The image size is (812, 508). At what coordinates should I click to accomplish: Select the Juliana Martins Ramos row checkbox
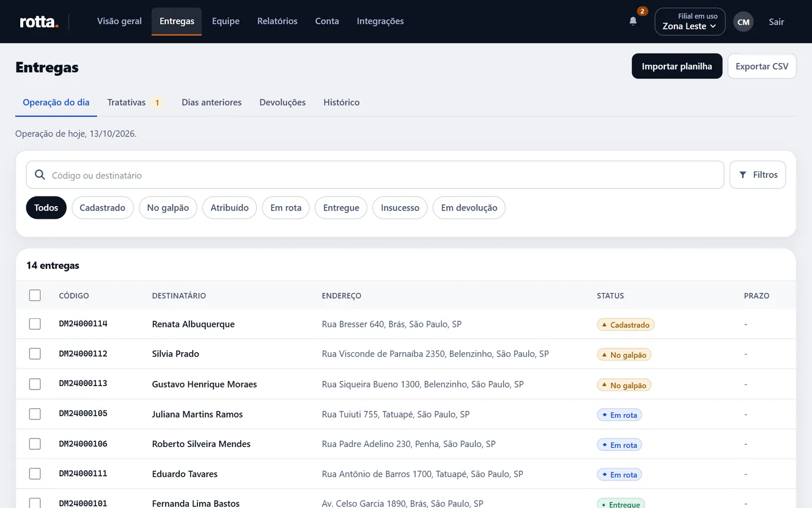click(x=35, y=414)
